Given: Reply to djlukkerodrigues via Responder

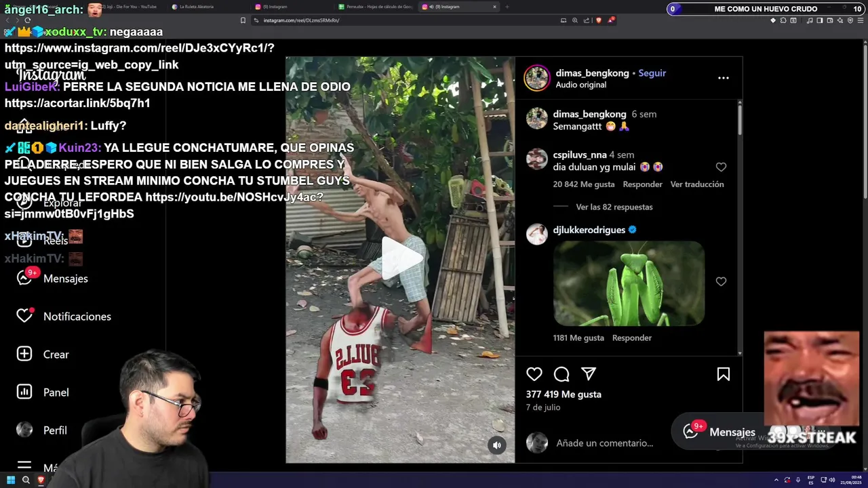Looking at the screenshot, I should point(632,338).
